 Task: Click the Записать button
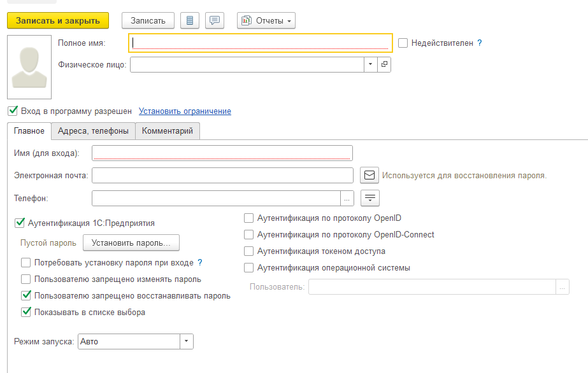148,20
